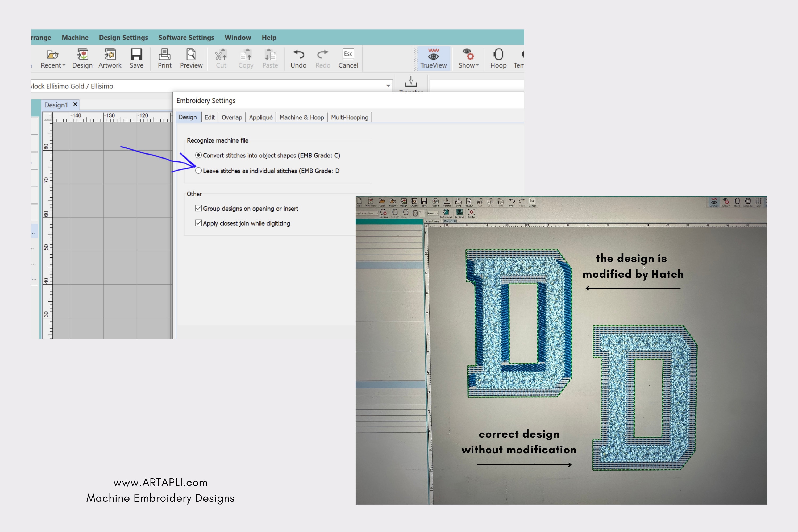This screenshot has width=798, height=532.
Task: Open Recent dropdown in the small inset toolbar
Action: (393, 202)
